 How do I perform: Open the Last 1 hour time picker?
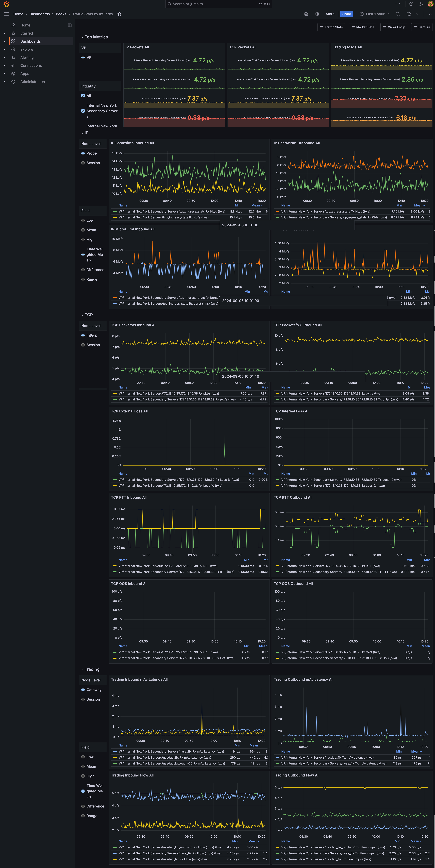click(x=375, y=14)
